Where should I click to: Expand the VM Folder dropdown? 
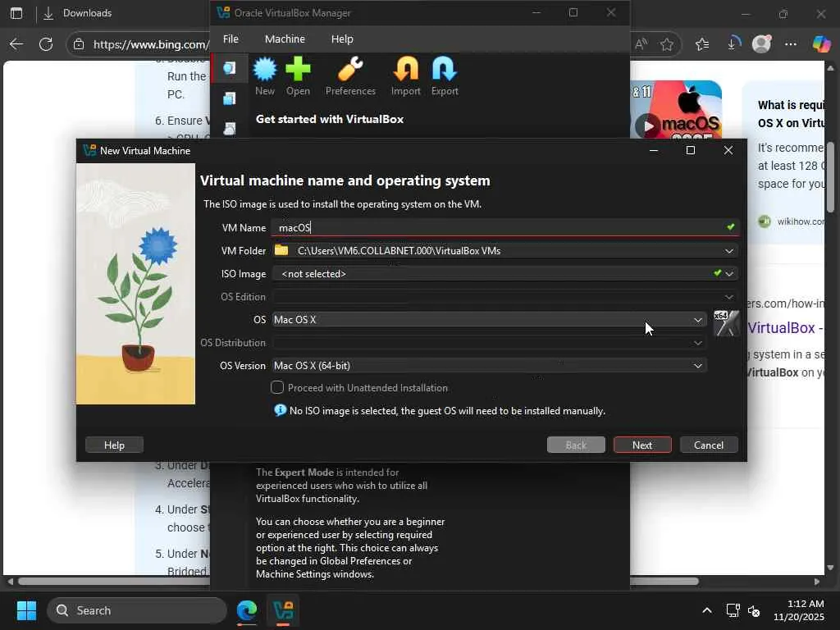coord(729,251)
